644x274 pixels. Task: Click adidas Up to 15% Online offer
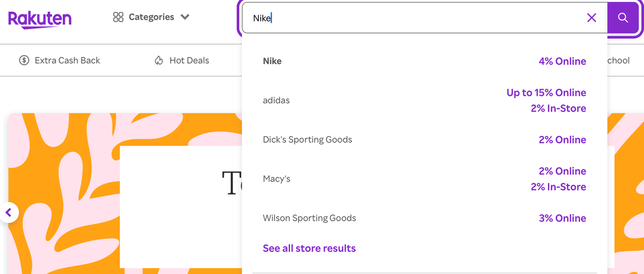tap(546, 92)
